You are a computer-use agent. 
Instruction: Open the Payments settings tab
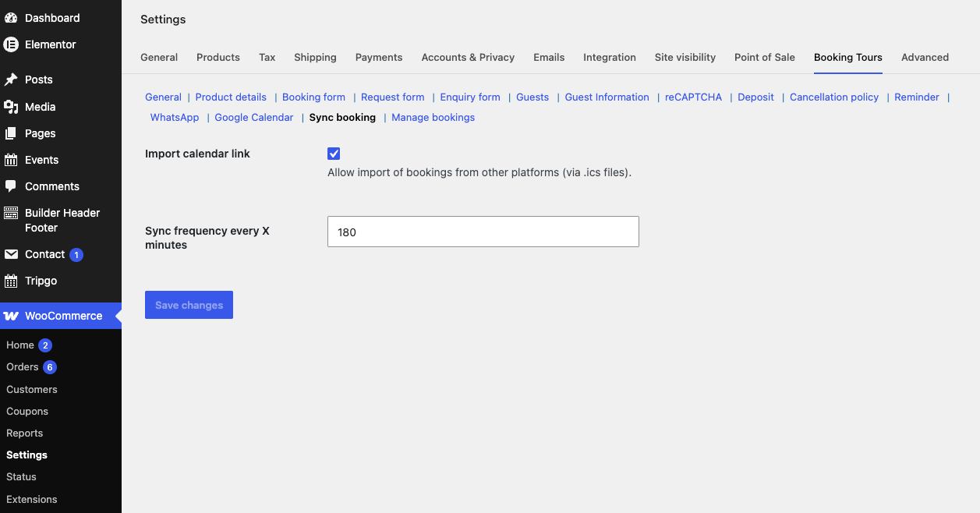coord(379,57)
